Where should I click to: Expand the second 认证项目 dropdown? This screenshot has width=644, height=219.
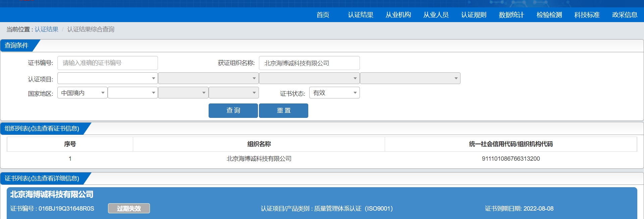(x=208, y=78)
